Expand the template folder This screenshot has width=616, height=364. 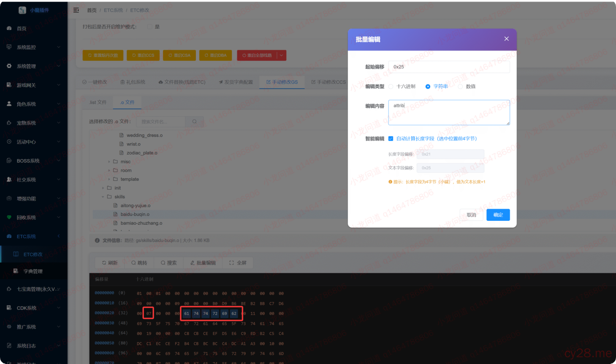point(110,179)
